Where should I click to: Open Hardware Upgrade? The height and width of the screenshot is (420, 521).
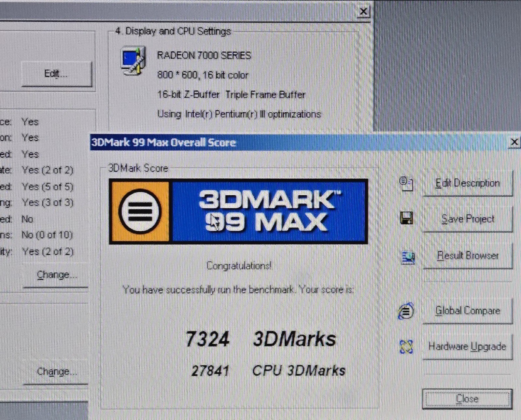click(468, 346)
